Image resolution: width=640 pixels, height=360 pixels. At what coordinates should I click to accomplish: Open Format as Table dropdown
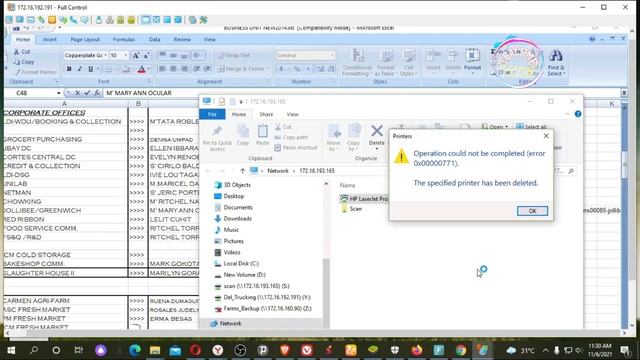click(x=385, y=63)
